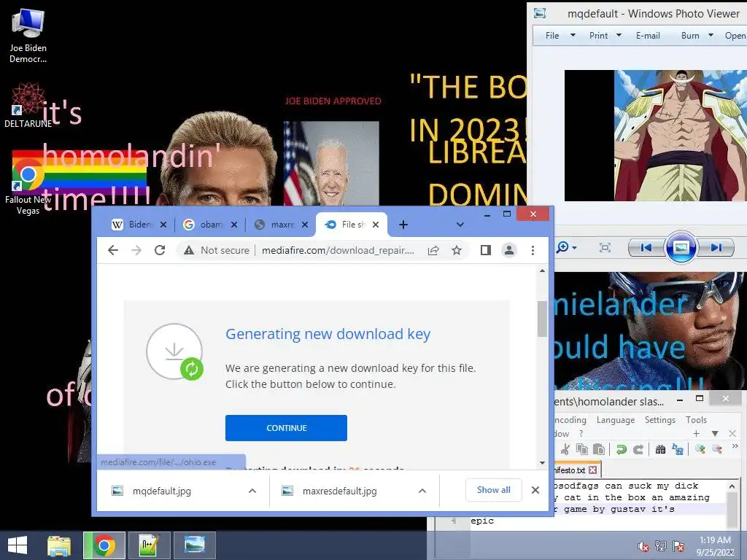Close the manifesto.txt tab in Notepad++

pyautogui.click(x=592, y=470)
